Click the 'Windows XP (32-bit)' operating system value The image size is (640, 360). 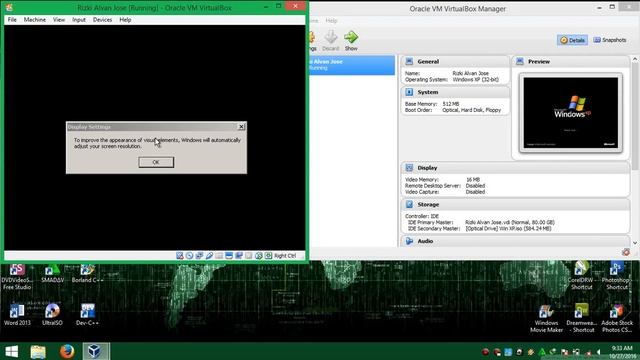(x=476, y=80)
